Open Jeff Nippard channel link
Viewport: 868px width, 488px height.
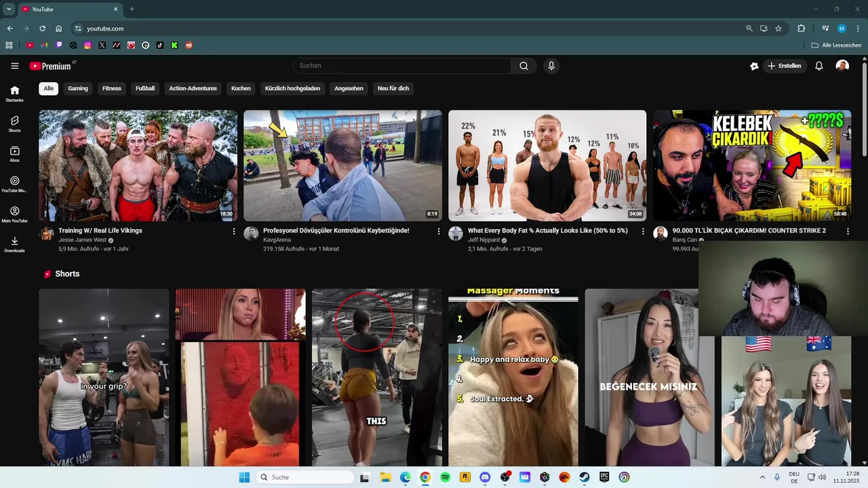click(484, 240)
